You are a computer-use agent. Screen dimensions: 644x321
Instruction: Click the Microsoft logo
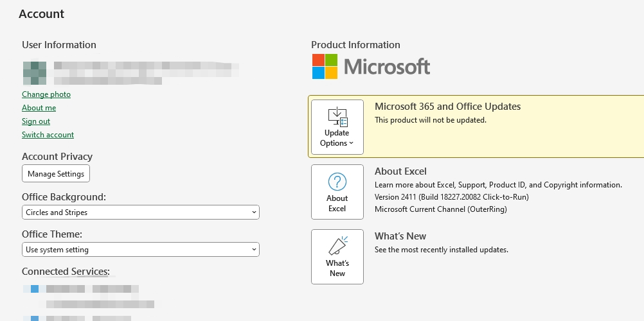coord(371,67)
